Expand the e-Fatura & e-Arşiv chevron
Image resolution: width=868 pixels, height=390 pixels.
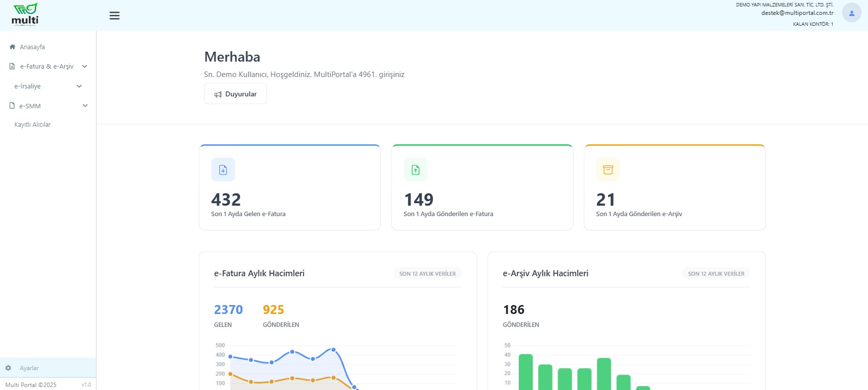tap(85, 66)
